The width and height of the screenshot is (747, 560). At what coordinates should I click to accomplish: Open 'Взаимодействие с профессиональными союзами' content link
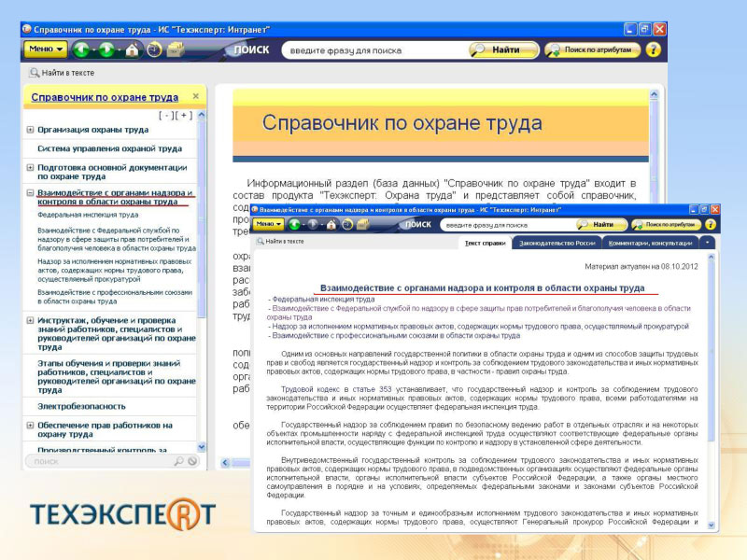(x=396, y=336)
